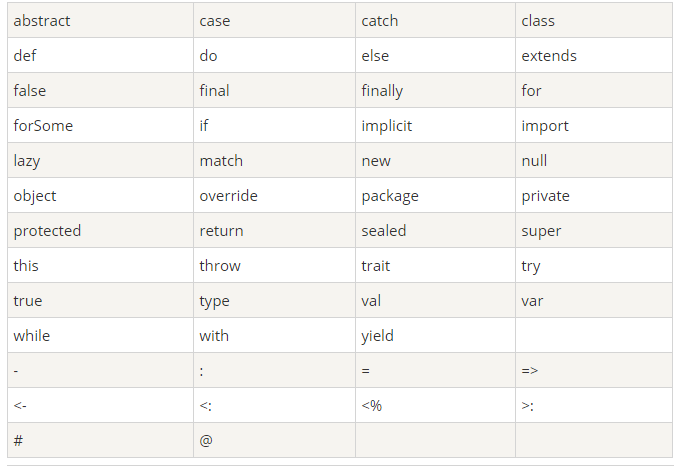Click the '>:' symbol cell
This screenshot has height=468, width=683.
pos(594,405)
